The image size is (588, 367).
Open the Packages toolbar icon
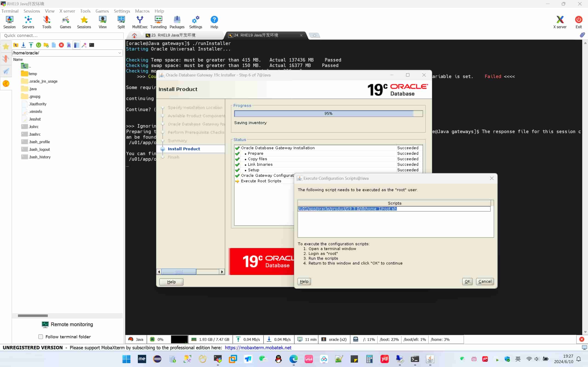(177, 22)
